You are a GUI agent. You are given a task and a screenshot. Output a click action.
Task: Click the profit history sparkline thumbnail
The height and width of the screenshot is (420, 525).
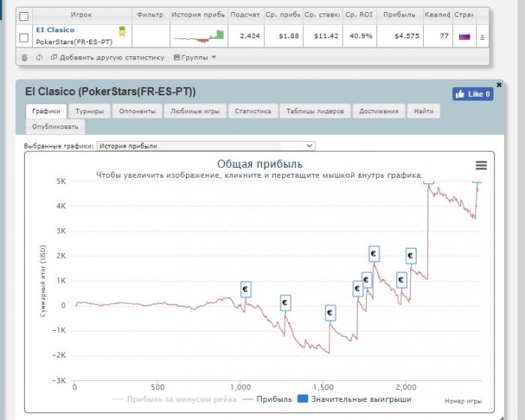pyautogui.click(x=199, y=36)
